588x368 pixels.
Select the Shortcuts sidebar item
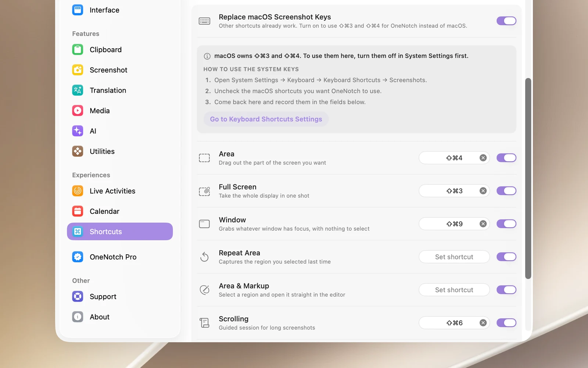click(120, 231)
